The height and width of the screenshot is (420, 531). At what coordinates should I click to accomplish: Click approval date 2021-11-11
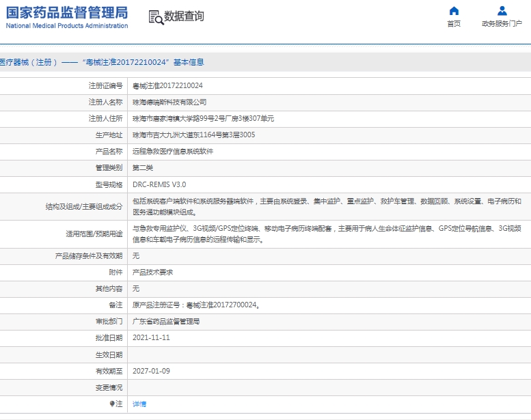click(151, 338)
